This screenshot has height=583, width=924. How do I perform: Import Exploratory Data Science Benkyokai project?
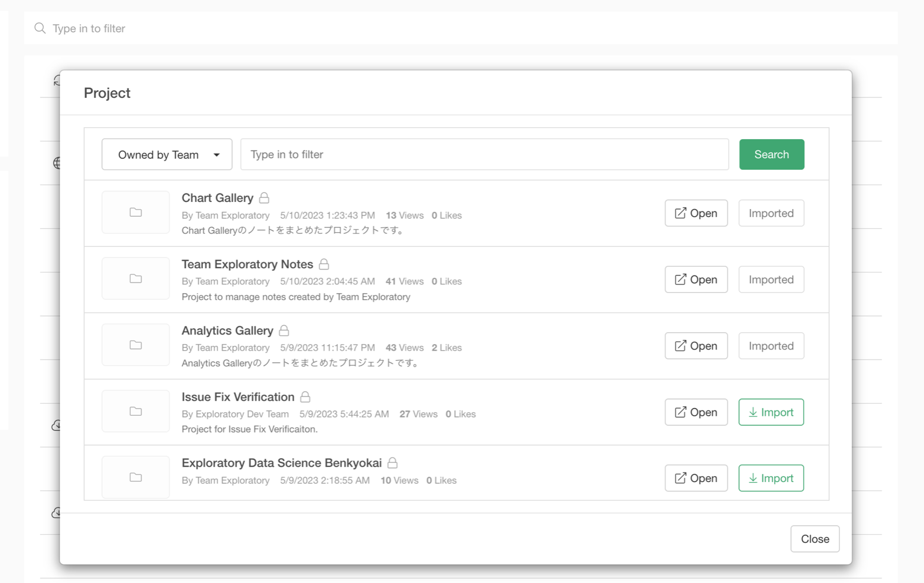(771, 478)
